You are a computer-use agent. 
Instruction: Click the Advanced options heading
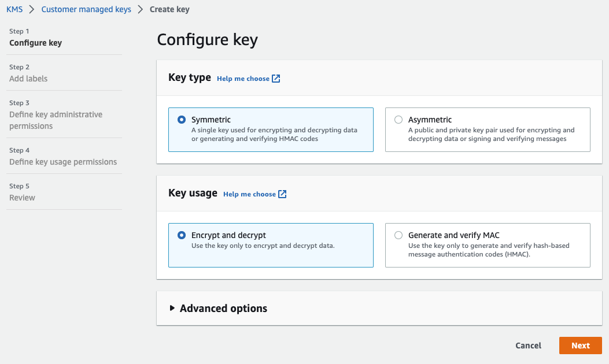coord(223,308)
